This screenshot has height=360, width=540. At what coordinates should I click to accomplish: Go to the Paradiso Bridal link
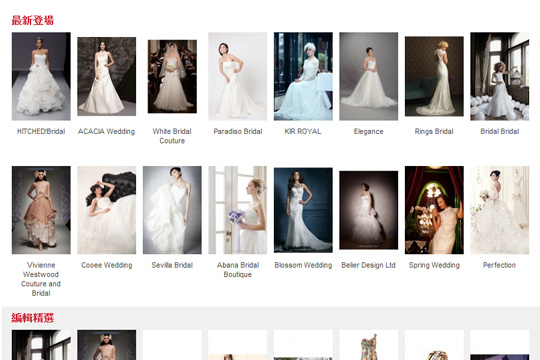coord(238,131)
